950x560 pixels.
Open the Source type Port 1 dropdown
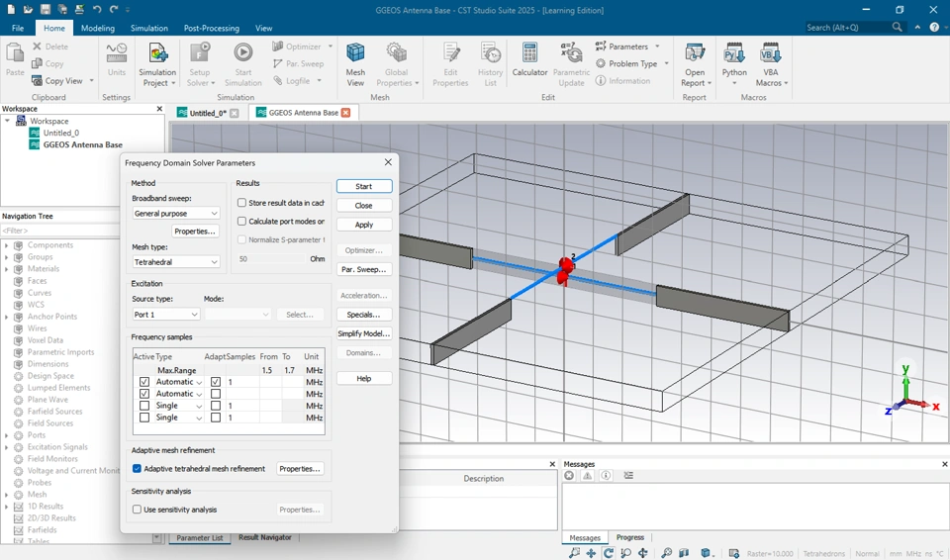click(x=166, y=315)
